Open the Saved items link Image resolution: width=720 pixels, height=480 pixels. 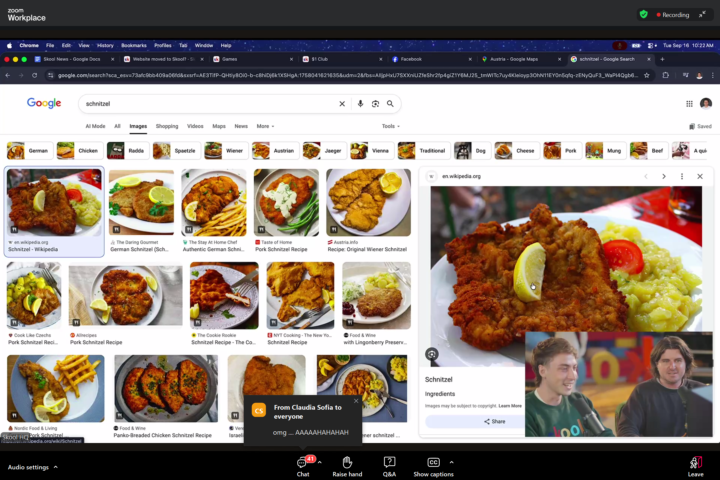[700, 126]
